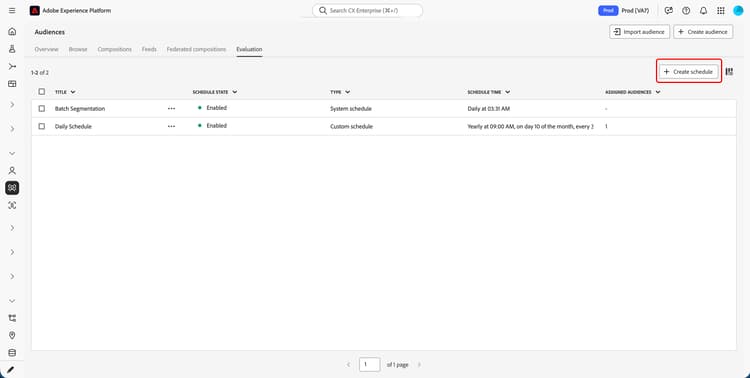Click the 'Custom schedule' type cell
Viewport: 750px width, 378px height.
[351, 126]
